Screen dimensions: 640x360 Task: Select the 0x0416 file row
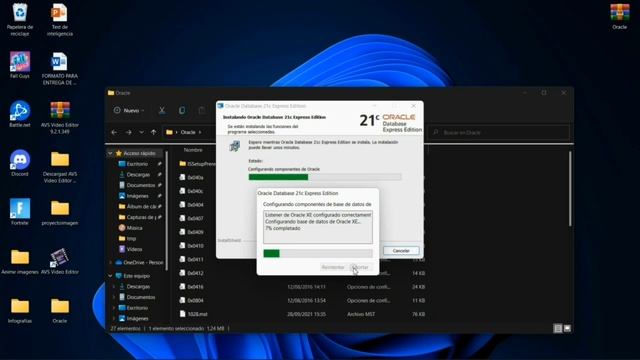pyautogui.click(x=302, y=287)
